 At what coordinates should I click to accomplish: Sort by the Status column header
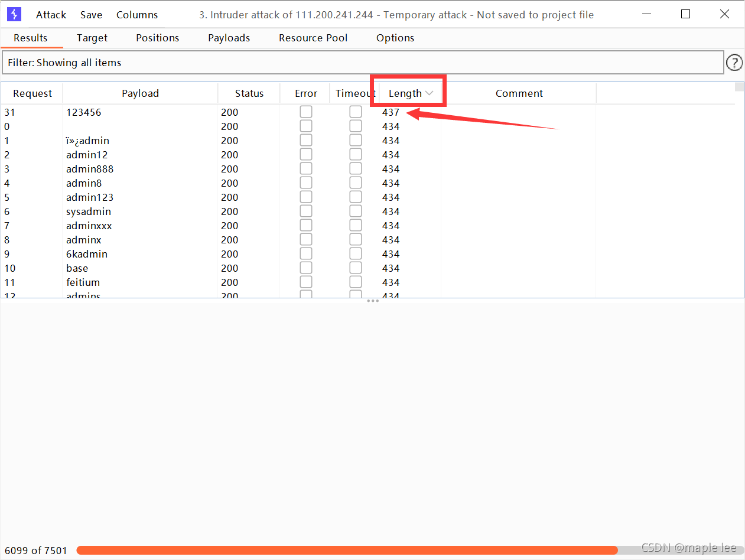point(249,93)
